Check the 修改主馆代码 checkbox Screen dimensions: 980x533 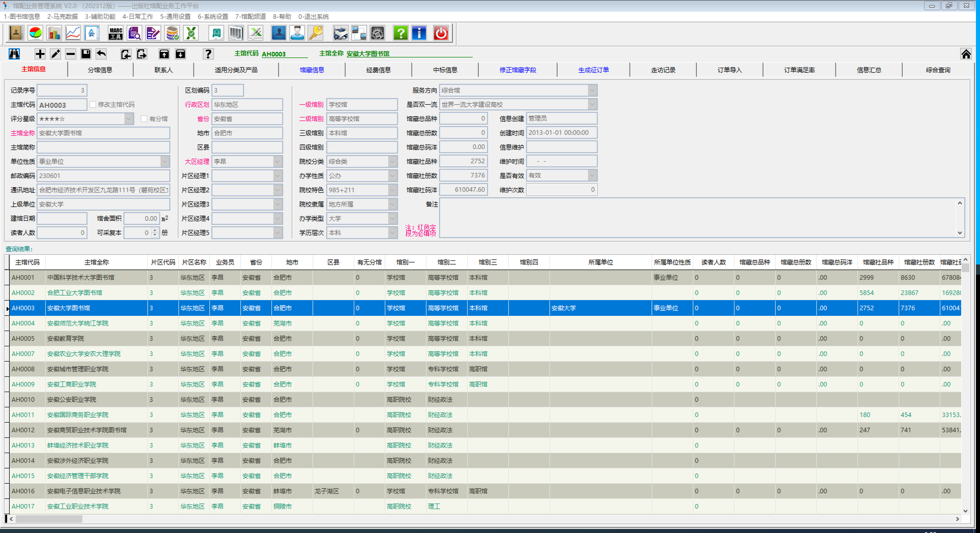coord(93,104)
